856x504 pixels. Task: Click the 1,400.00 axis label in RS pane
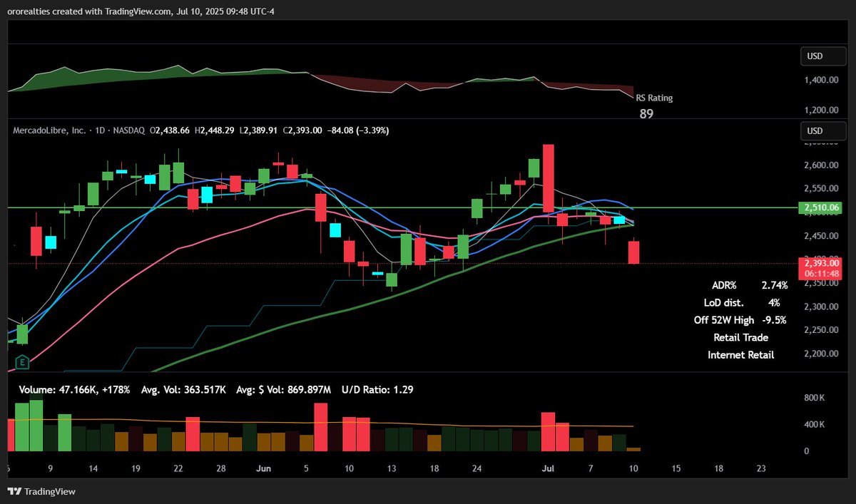coord(822,81)
